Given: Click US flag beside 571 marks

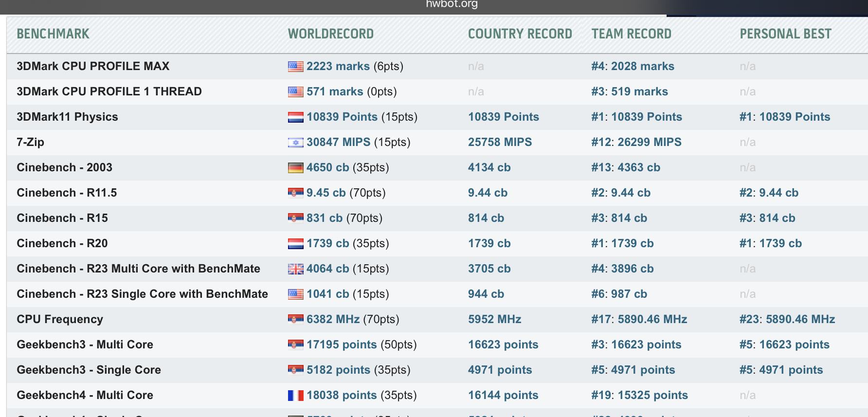Looking at the screenshot, I should (295, 92).
